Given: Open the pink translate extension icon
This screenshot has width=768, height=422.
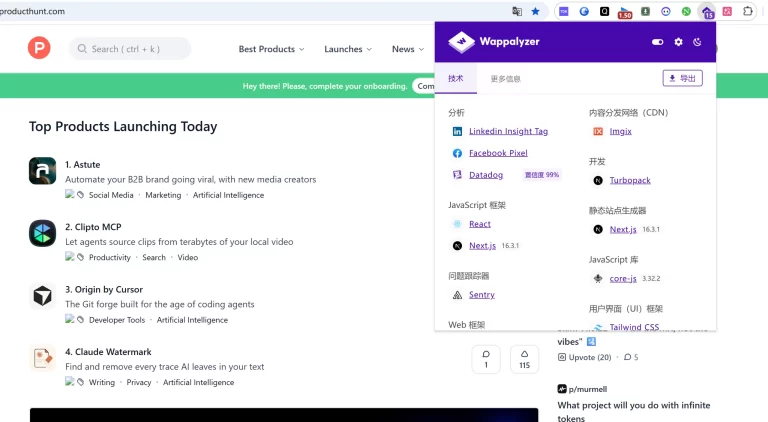Looking at the screenshot, I should point(727,11).
